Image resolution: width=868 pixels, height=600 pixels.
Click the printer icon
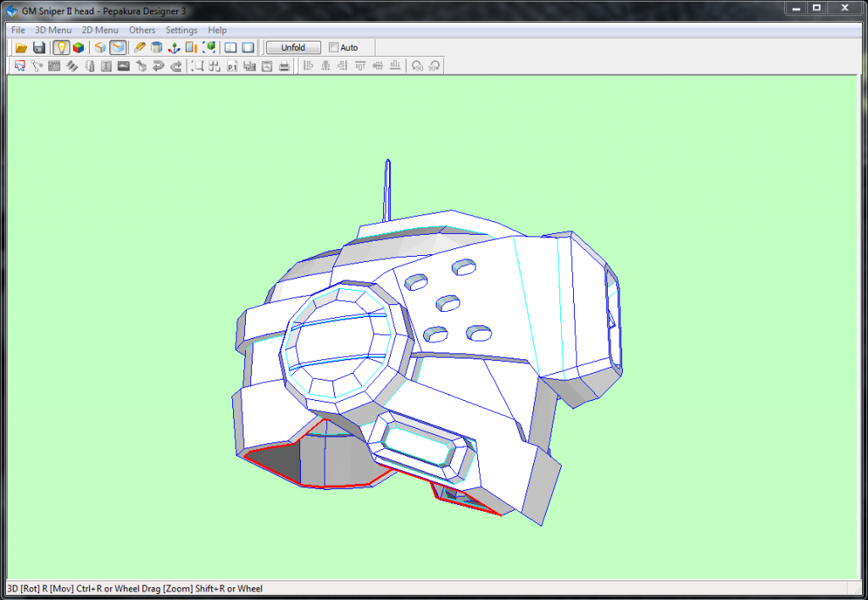coord(285,66)
